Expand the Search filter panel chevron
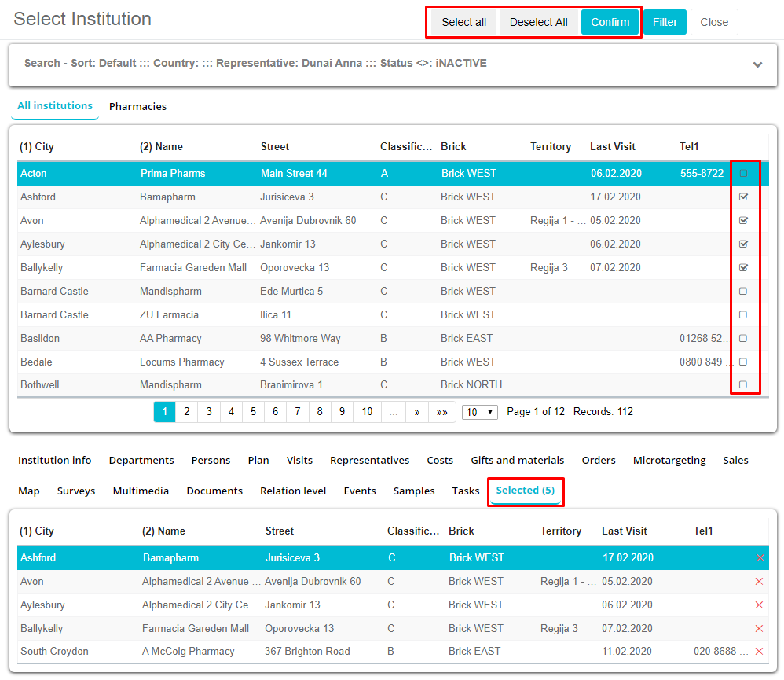 [757, 64]
